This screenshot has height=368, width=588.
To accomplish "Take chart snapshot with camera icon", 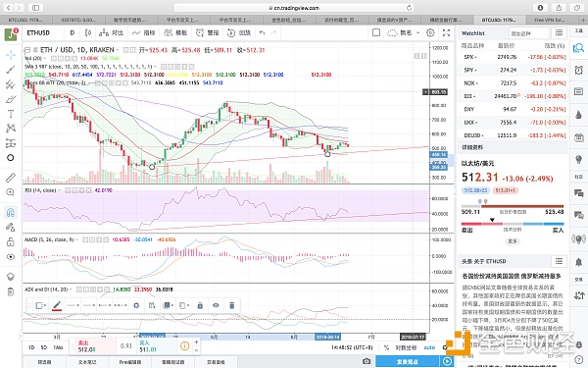I will pyautogui.click(x=367, y=361).
